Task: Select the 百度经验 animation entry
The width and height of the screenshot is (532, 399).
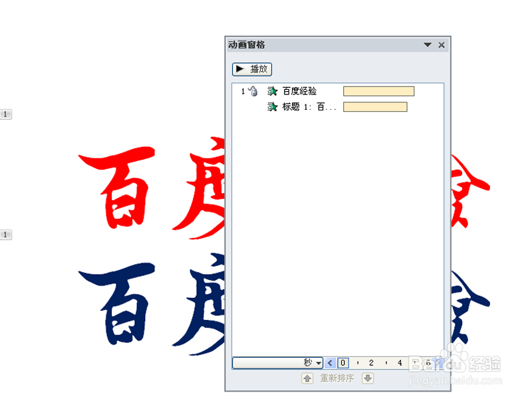Action: click(x=338, y=91)
